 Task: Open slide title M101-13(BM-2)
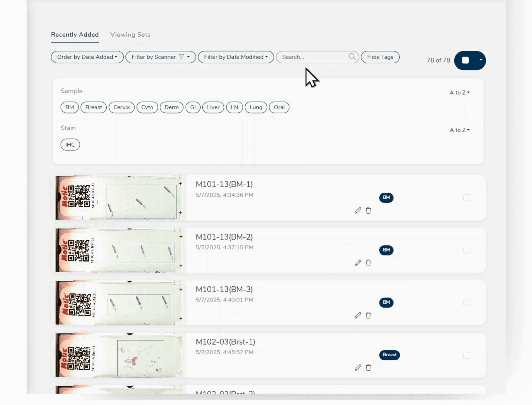[x=224, y=237]
